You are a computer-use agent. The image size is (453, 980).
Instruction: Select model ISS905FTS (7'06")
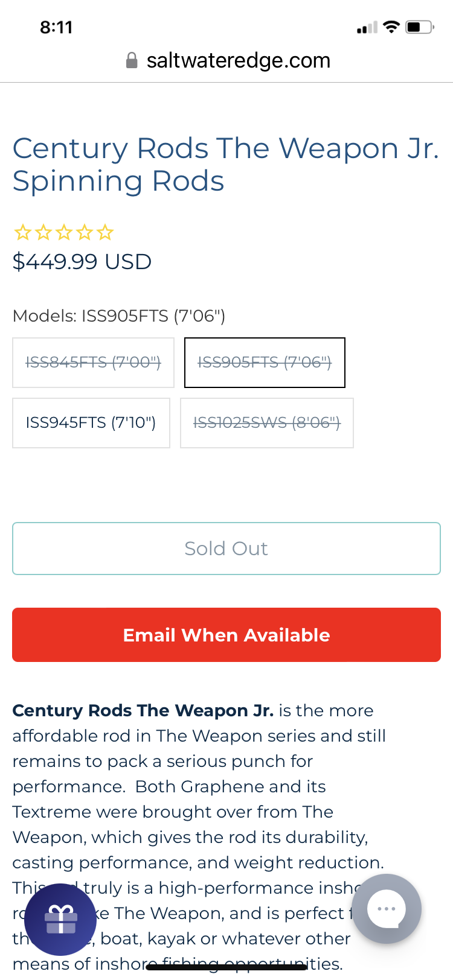265,363
